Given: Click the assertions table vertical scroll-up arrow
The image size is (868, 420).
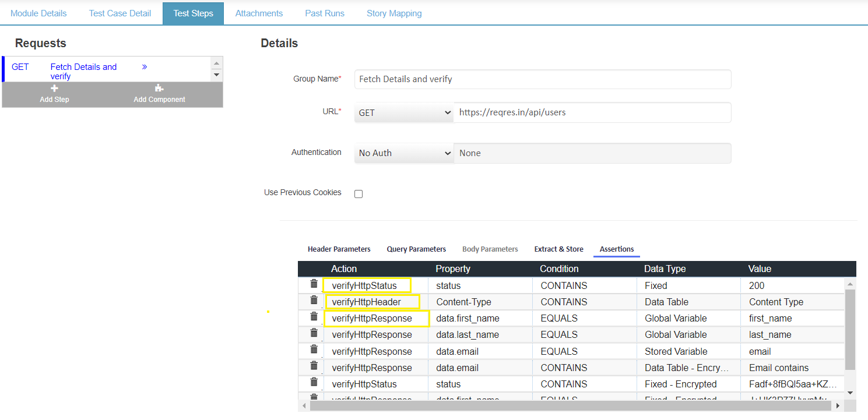Looking at the screenshot, I should (x=851, y=284).
